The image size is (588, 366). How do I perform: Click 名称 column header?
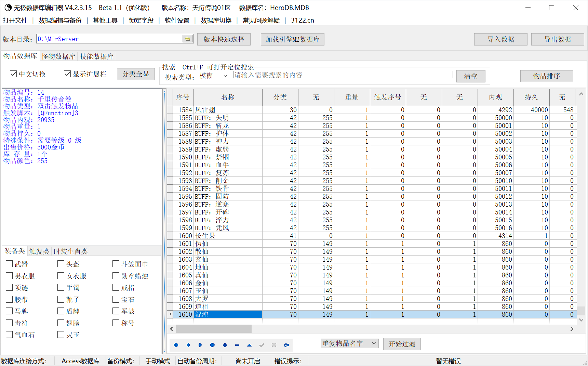coord(228,97)
